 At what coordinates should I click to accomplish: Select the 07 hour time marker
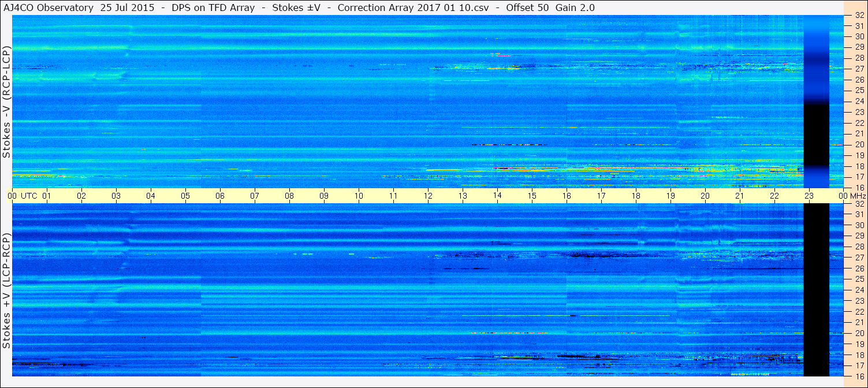(255, 196)
